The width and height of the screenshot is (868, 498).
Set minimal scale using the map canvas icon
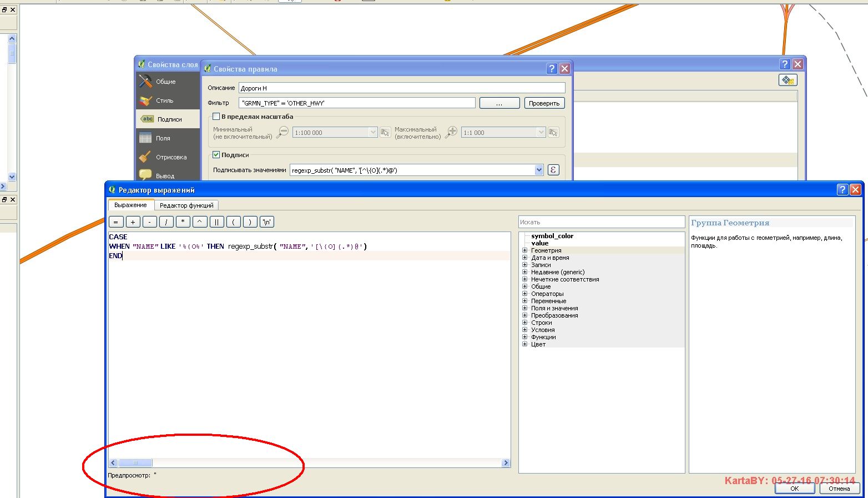(385, 132)
